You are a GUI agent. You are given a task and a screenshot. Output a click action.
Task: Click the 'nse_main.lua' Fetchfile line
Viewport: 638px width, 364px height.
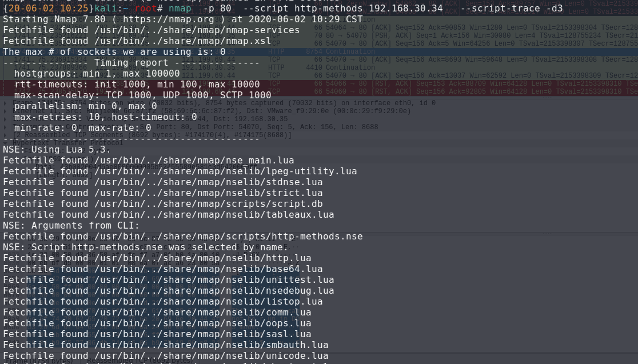[x=149, y=160]
